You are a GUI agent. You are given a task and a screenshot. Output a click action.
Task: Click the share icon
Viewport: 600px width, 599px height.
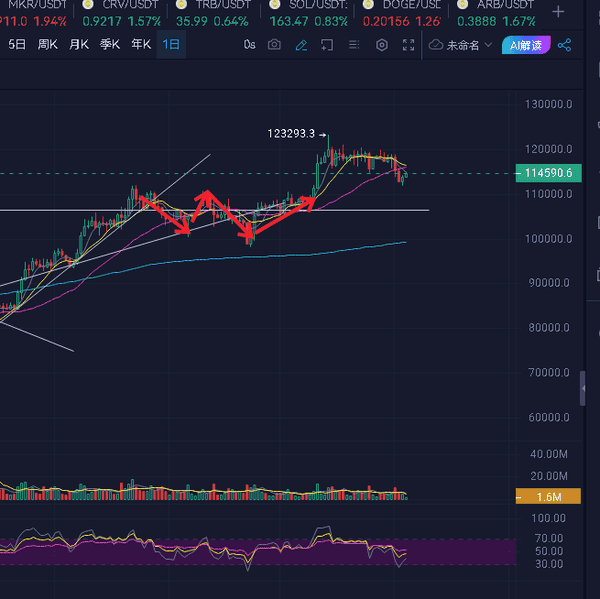[x=565, y=45]
